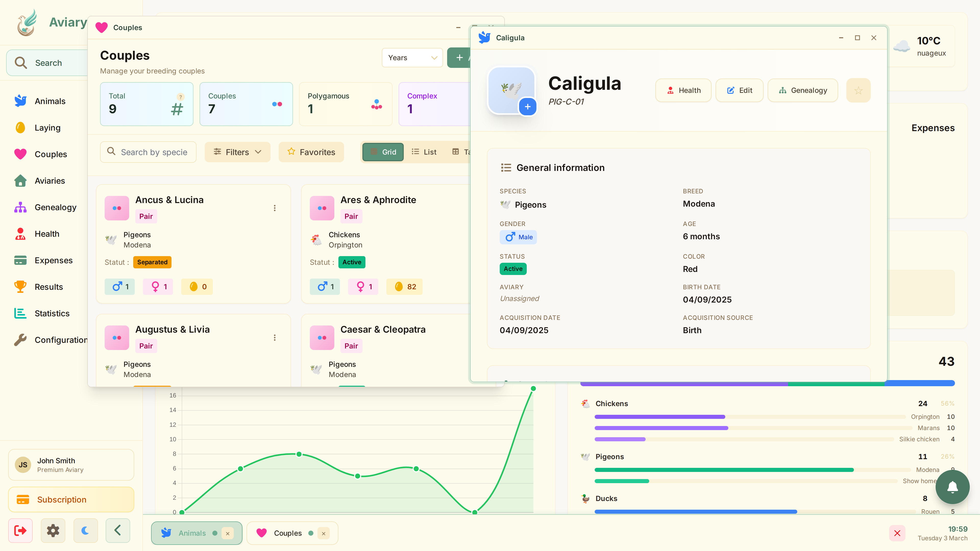Click the Edit button for Caligula
The image size is (980, 551).
[x=739, y=91]
